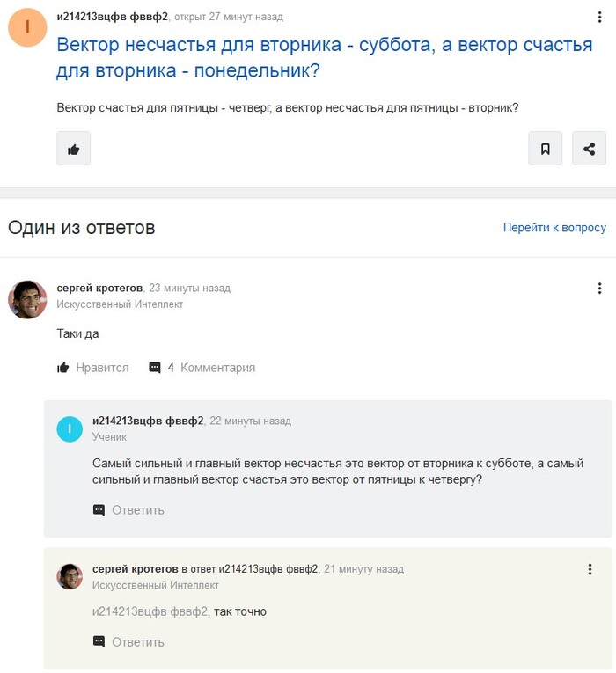Click 'Ответить' under the Ученик comment
616x673 pixels.
[x=128, y=510]
